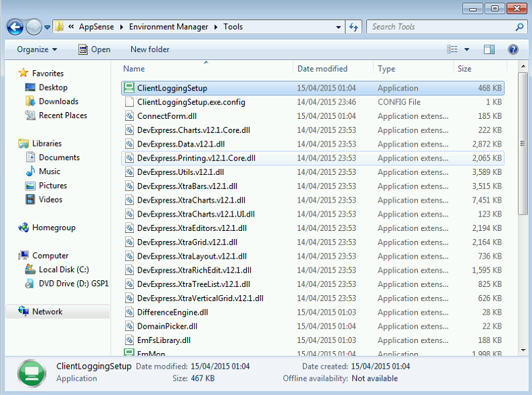The width and height of the screenshot is (532, 395).
Task: Sort by the Name column header
Action: click(x=205, y=69)
